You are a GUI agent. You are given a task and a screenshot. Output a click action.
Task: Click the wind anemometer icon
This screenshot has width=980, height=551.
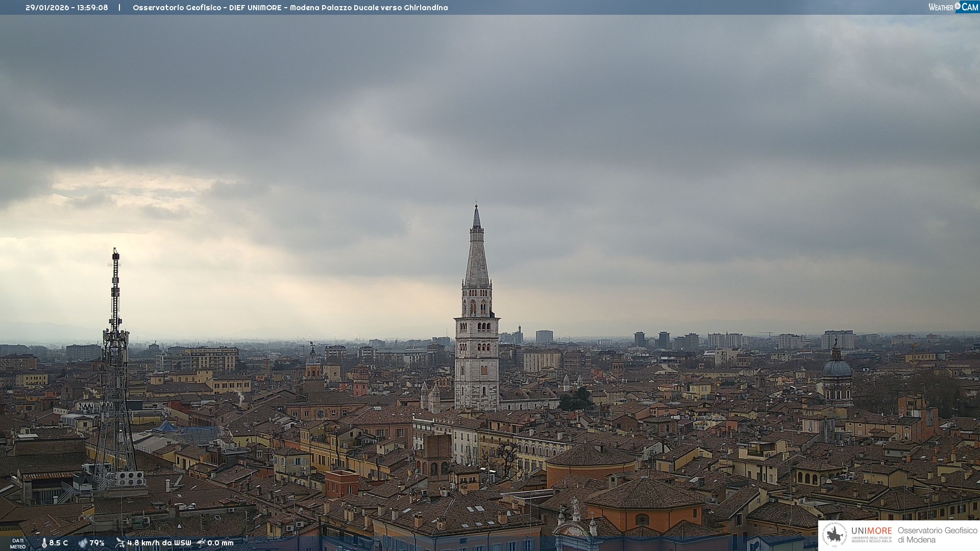pos(120,543)
